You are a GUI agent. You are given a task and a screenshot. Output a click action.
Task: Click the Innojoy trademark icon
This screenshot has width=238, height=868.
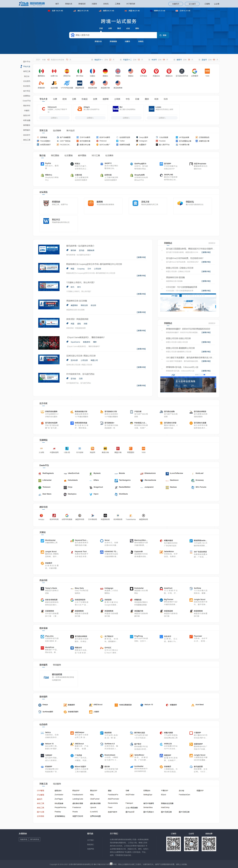(x=41, y=515)
